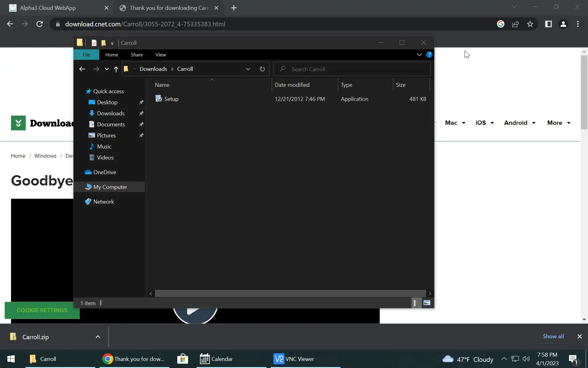Open COOKIE SETTINGS button
This screenshot has width=588, height=368.
pos(42,310)
